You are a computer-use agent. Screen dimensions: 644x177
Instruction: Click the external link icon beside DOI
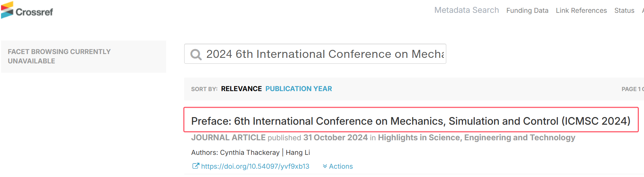pyautogui.click(x=196, y=166)
